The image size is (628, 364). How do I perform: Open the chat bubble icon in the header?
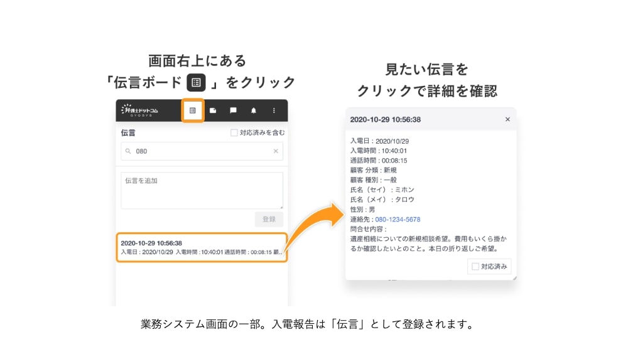233,110
